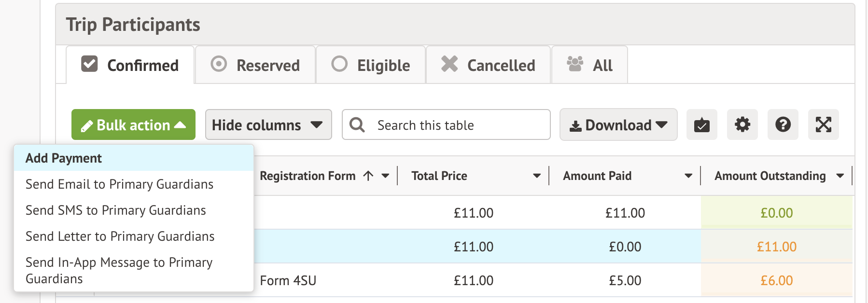
Task: Click the help question mark icon
Action: point(783,125)
